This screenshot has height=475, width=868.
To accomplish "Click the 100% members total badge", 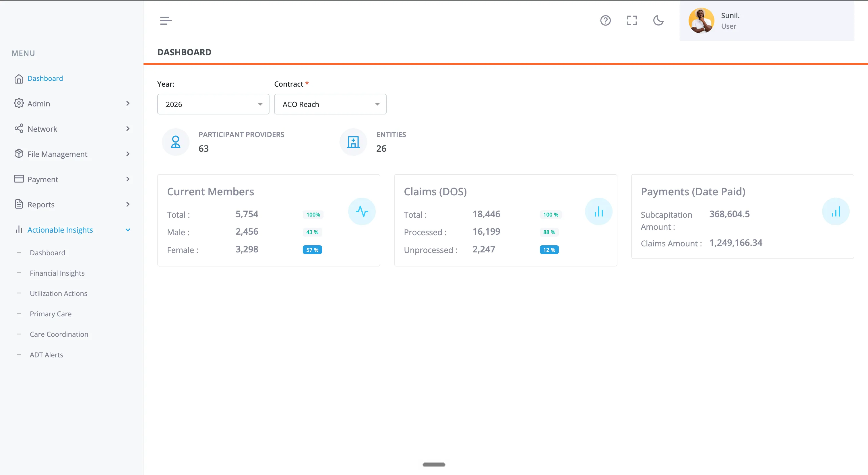I will tap(313, 215).
